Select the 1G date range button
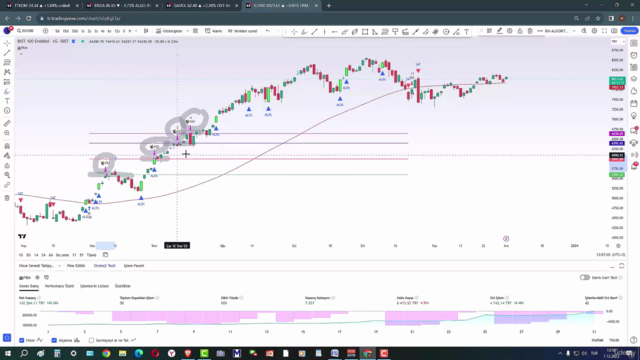 coord(21,255)
